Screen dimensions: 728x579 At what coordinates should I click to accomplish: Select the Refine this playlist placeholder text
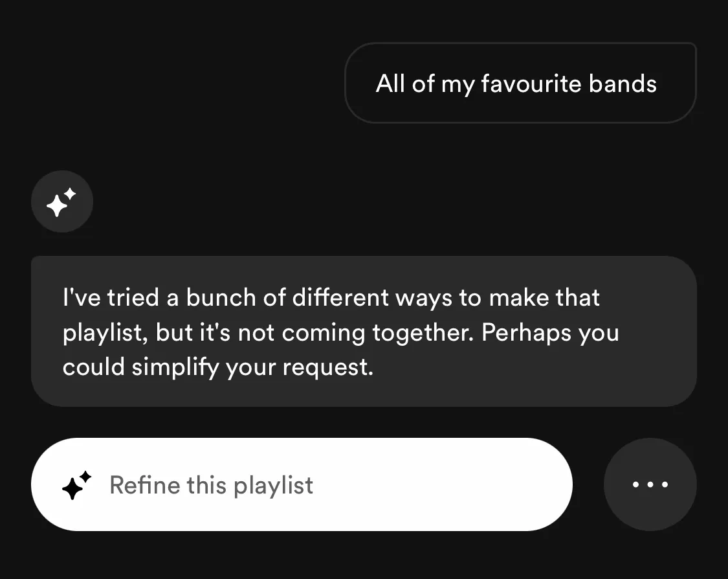point(211,484)
